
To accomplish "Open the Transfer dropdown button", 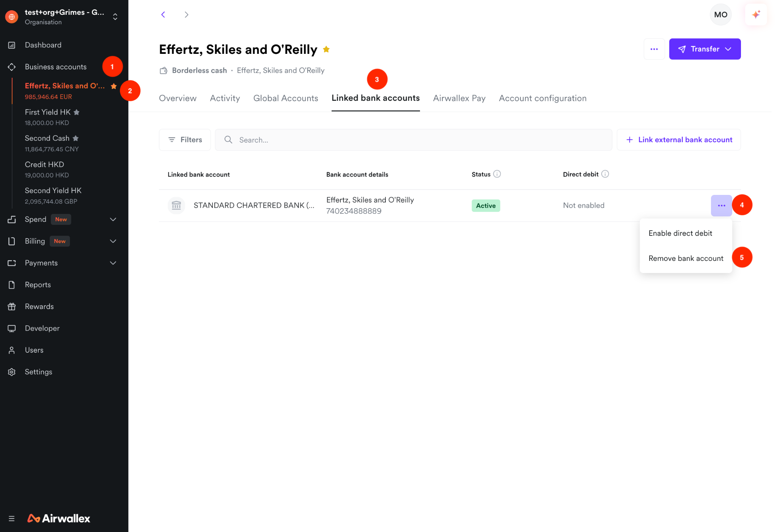I will point(705,49).
